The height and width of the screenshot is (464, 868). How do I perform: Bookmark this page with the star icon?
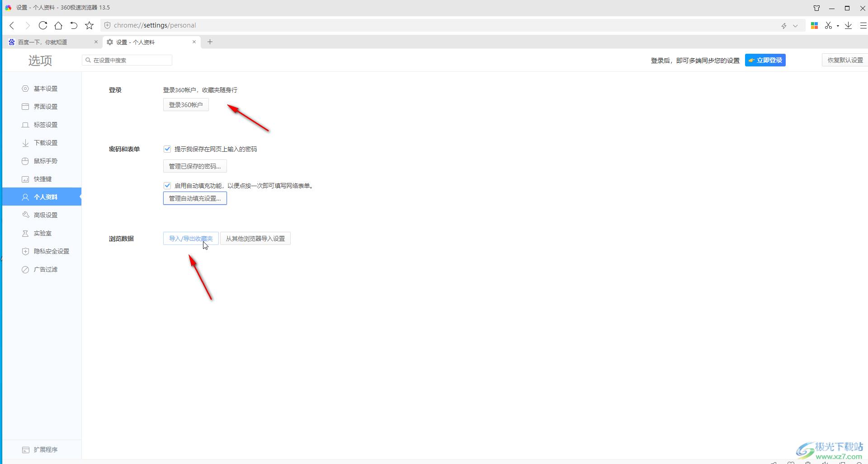coord(90,25)
